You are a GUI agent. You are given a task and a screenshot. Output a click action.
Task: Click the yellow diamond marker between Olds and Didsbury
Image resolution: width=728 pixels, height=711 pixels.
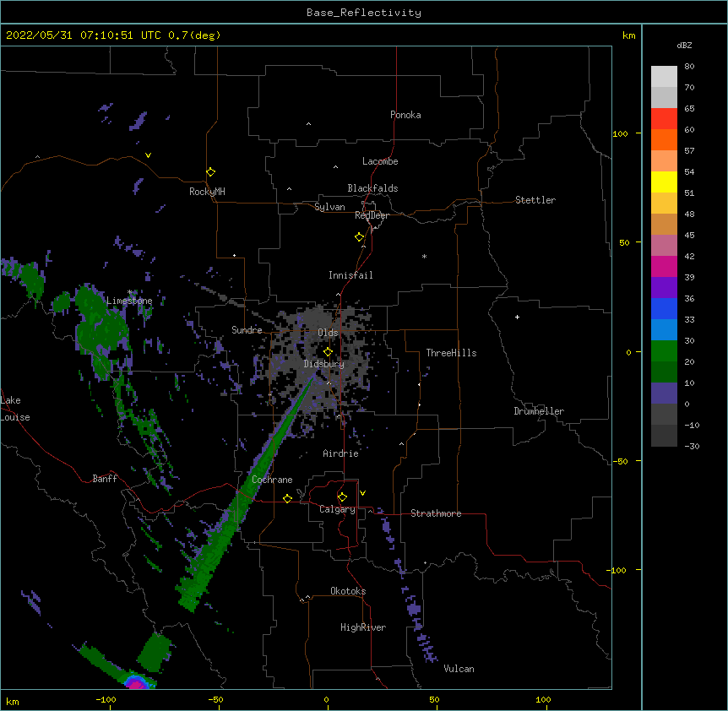[x=328, y=352]
